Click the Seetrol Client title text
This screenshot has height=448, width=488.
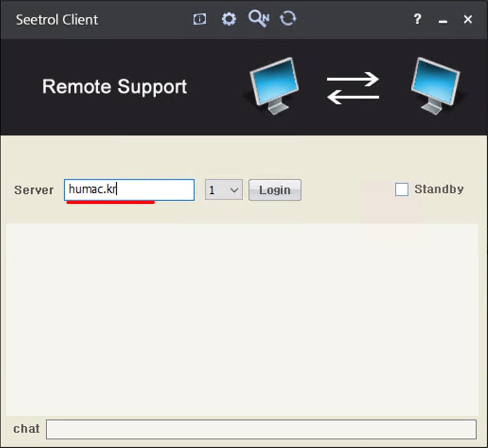coord(57,19)
